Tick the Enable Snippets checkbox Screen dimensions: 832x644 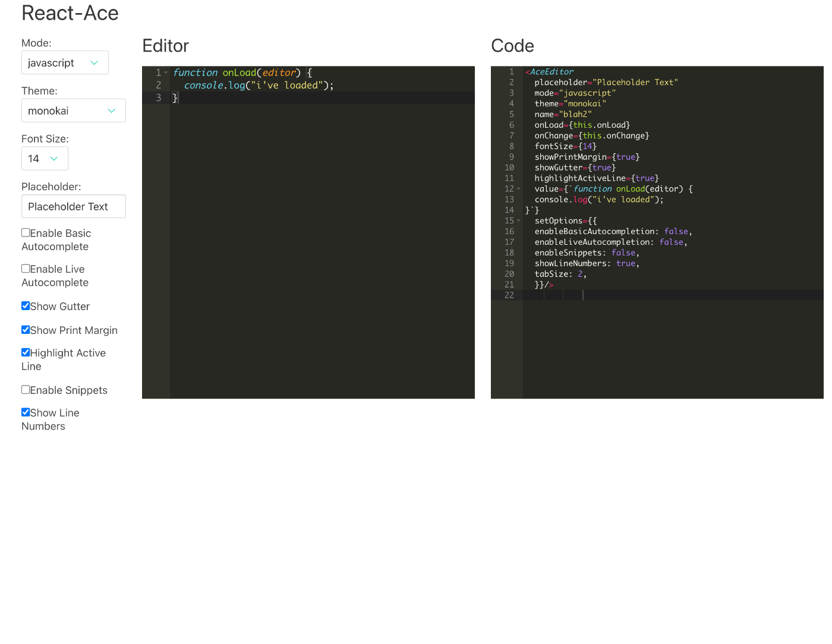coord(26,390)
